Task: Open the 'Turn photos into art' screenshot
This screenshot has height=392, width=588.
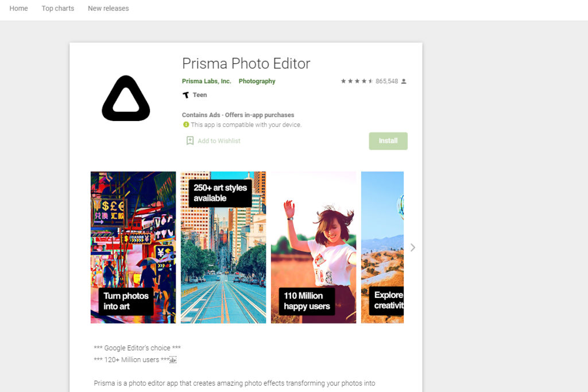Action: 133,247
